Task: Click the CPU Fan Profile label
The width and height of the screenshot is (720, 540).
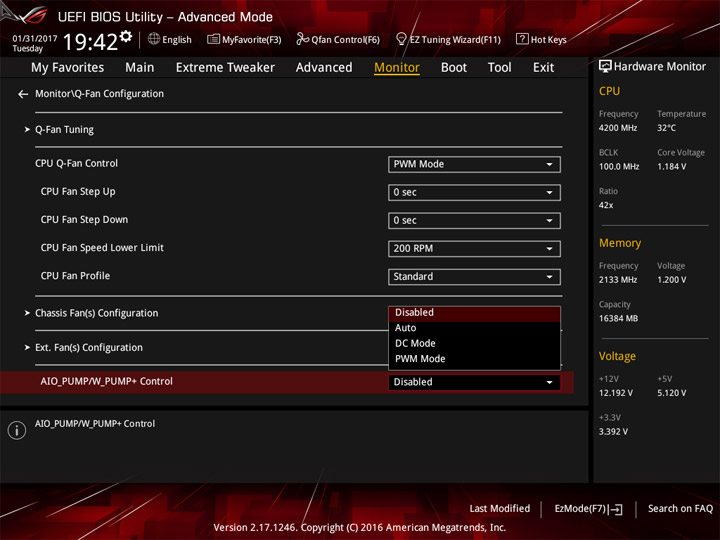Action: [x=75, y=276]
